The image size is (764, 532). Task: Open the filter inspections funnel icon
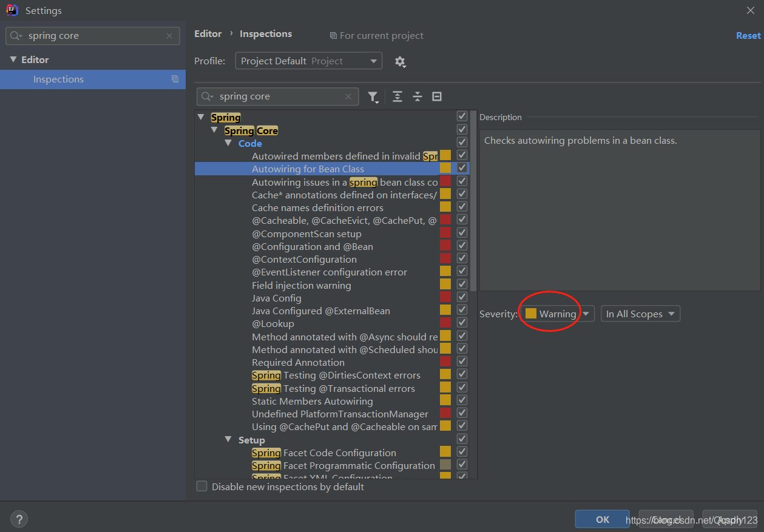click(373, 96)
